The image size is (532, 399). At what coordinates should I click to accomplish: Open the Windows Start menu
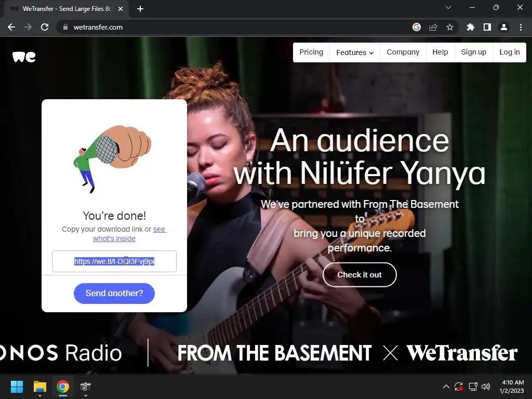(17, 387)
